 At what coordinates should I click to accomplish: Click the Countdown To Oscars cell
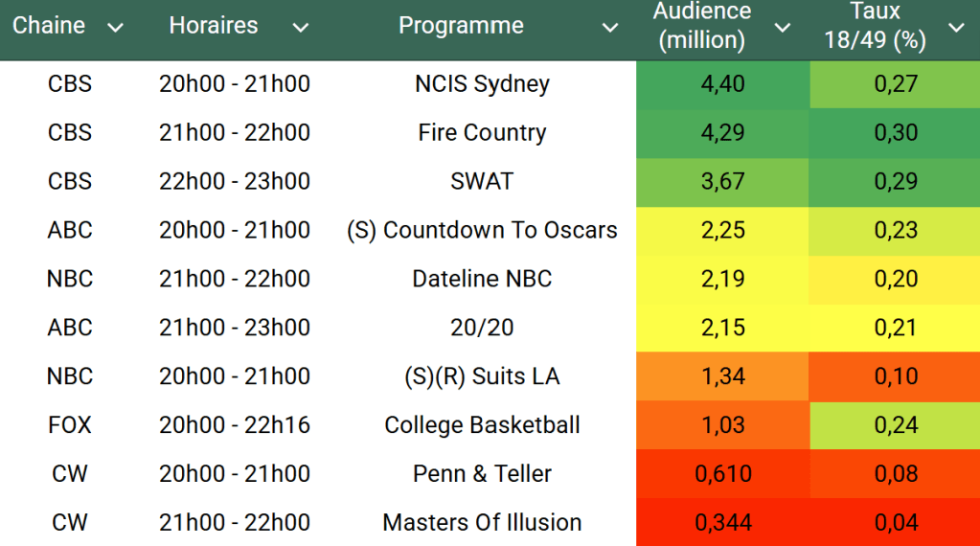[x=482, y=231]
